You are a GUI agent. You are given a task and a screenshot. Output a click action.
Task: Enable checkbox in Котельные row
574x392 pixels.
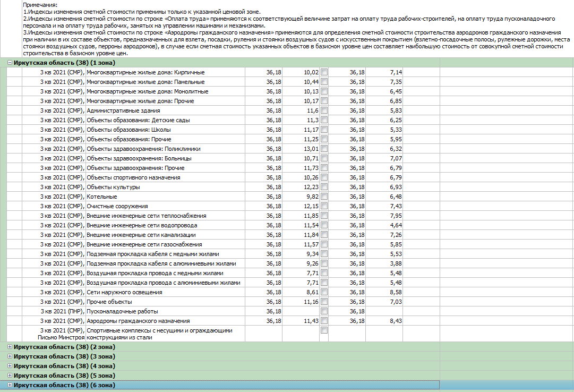coord(324,197)
